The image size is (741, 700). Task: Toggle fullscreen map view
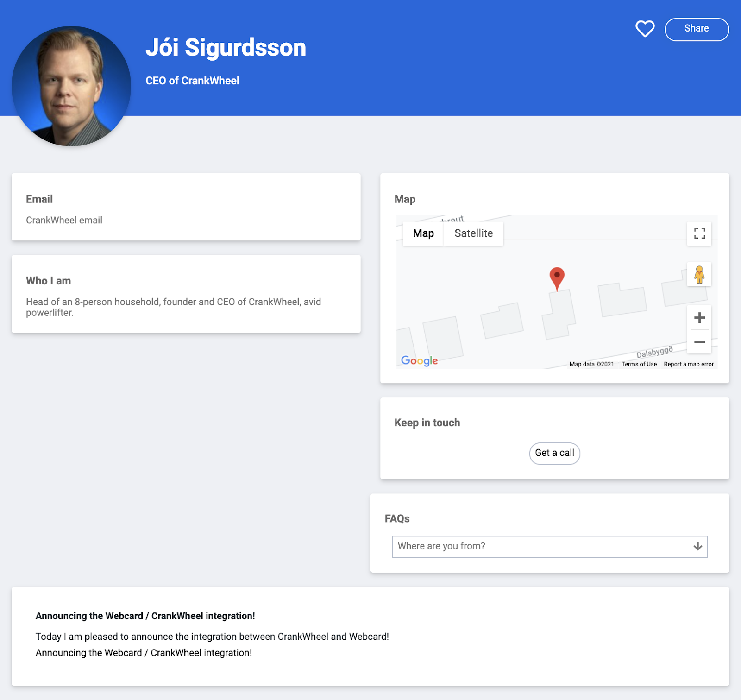(x=699, y=233)
